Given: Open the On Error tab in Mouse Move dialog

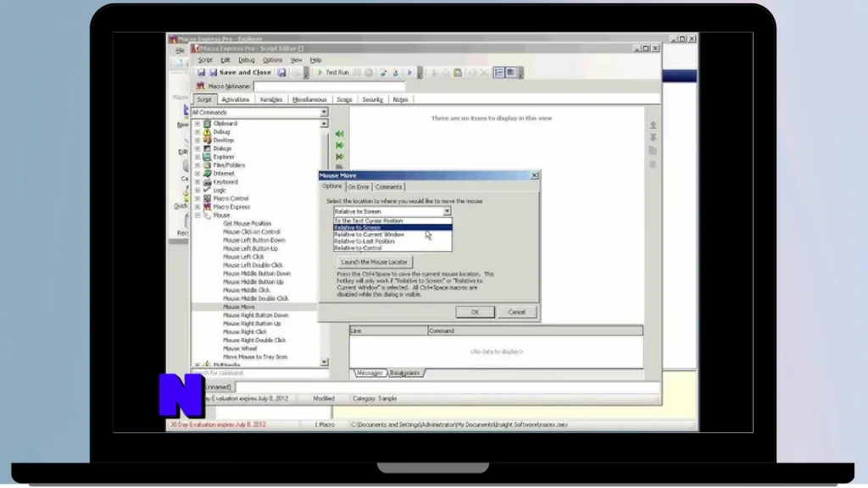Looking at the screenshot, I should (359, 187).
